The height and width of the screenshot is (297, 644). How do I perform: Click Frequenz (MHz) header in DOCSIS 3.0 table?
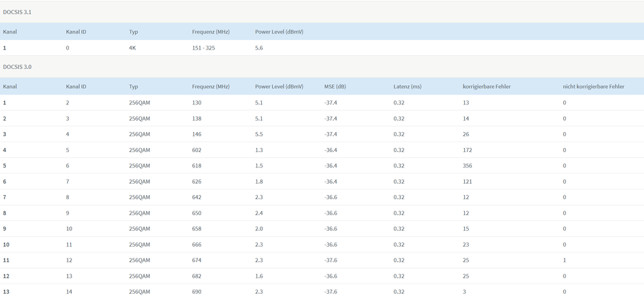[211, 86]
